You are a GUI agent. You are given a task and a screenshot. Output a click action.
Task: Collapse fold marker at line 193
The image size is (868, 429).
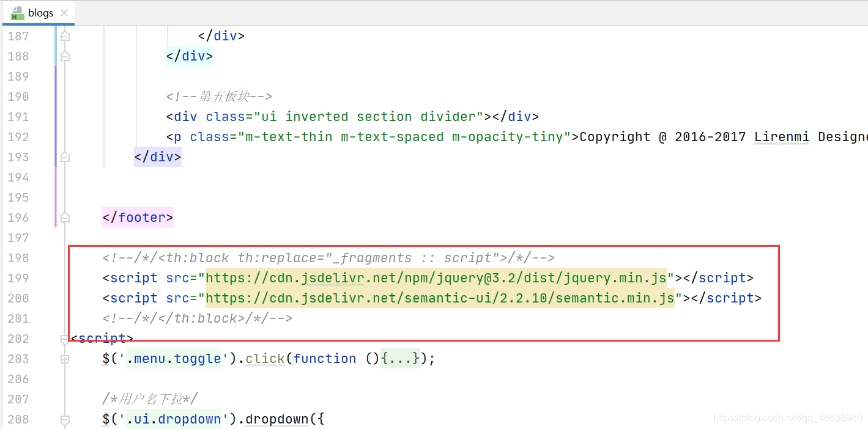pyautogui.click(x=65, y=157)
